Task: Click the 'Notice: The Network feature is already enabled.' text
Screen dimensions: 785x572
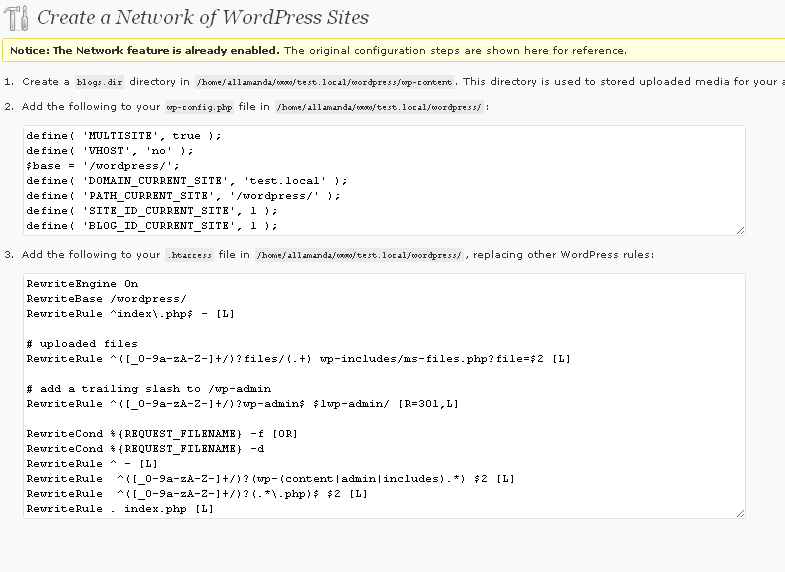Action: pyautogui.click(x=145, y=51)
